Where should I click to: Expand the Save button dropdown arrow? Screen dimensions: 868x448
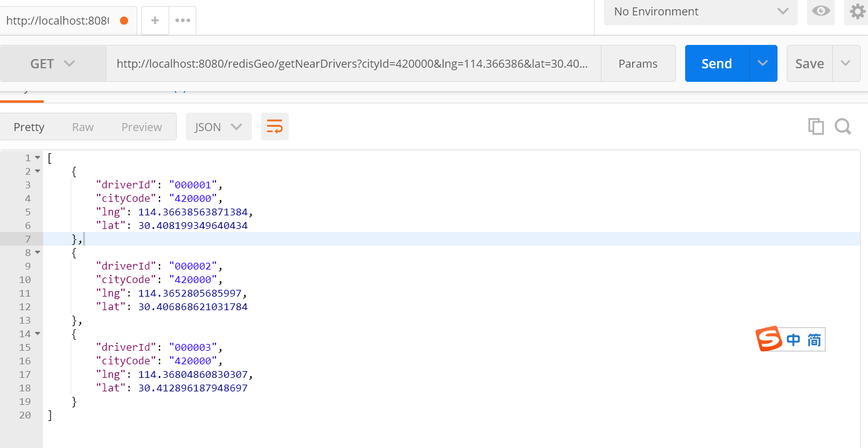tap(846, 63)
